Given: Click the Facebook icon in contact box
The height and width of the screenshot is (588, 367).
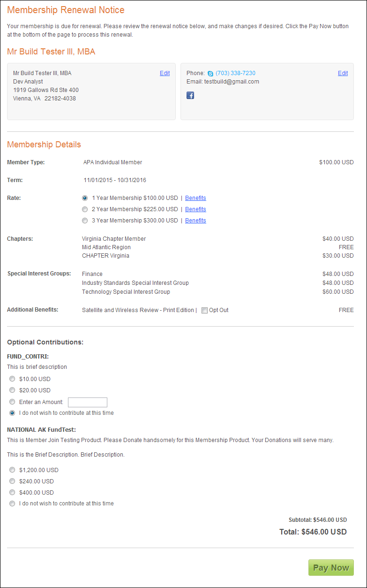Looking at the screenshot, I should [x=190, y=95].
